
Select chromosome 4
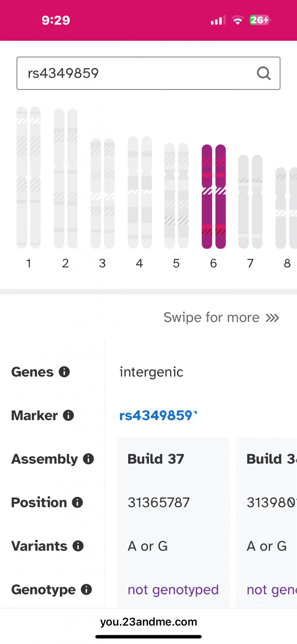(140, 192)
